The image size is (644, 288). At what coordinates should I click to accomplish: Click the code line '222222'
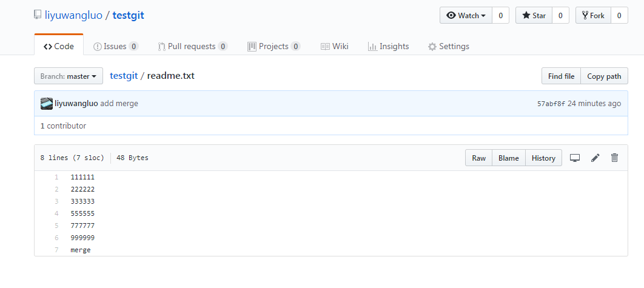click(82, 189)
